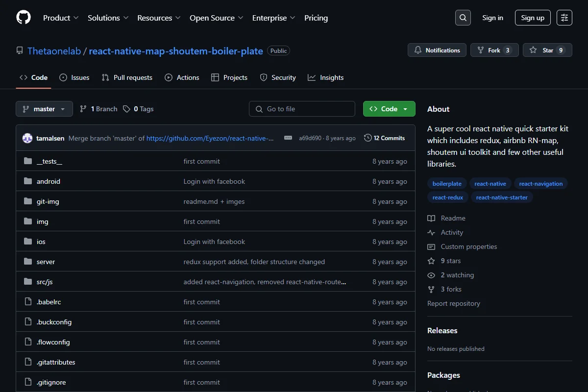Switch to the Pull requests tab

(127, 77)
